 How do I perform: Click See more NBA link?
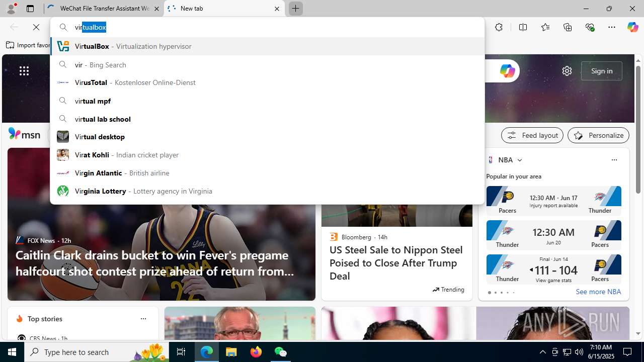point(598,292)
